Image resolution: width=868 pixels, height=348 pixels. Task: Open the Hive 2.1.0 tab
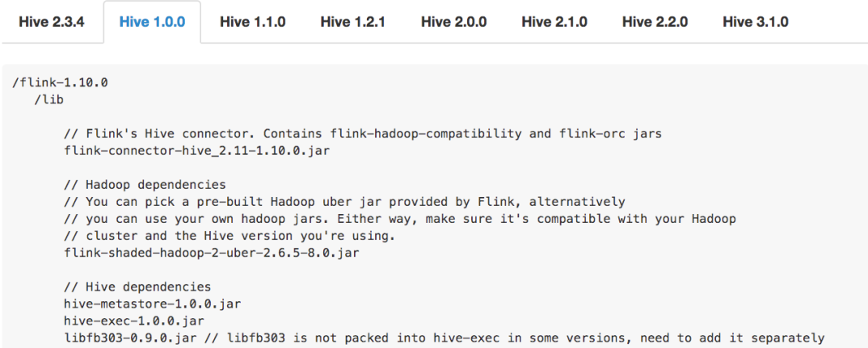click(x=554, y=22)
